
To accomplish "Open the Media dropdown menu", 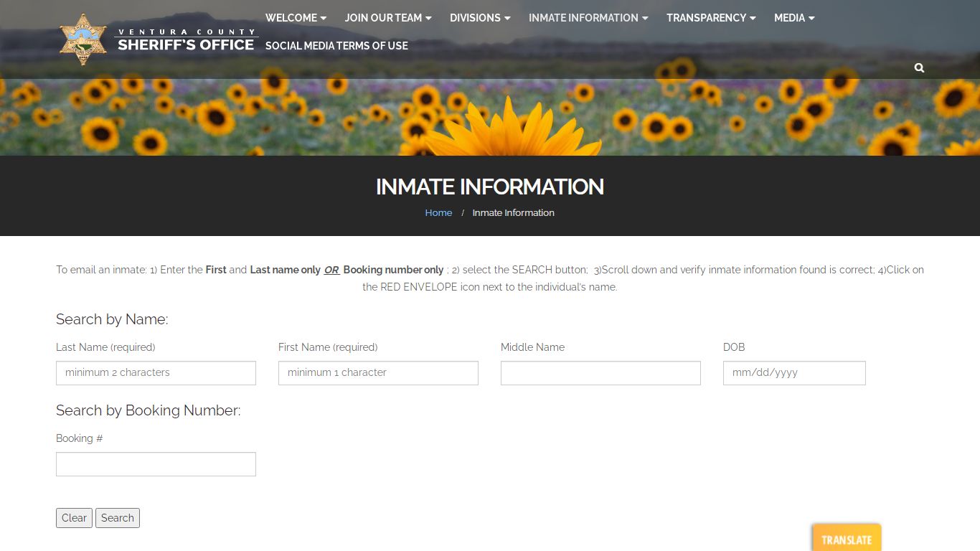I will click(794, 18).
